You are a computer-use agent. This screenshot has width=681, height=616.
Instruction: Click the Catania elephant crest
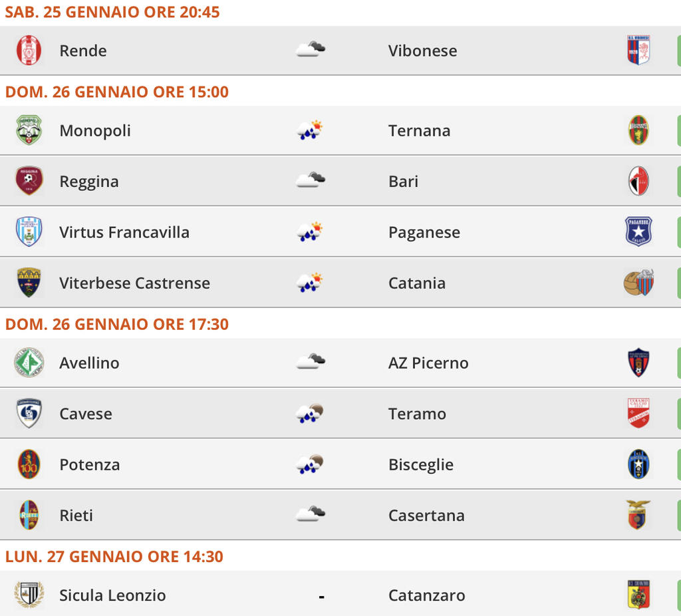638,283
